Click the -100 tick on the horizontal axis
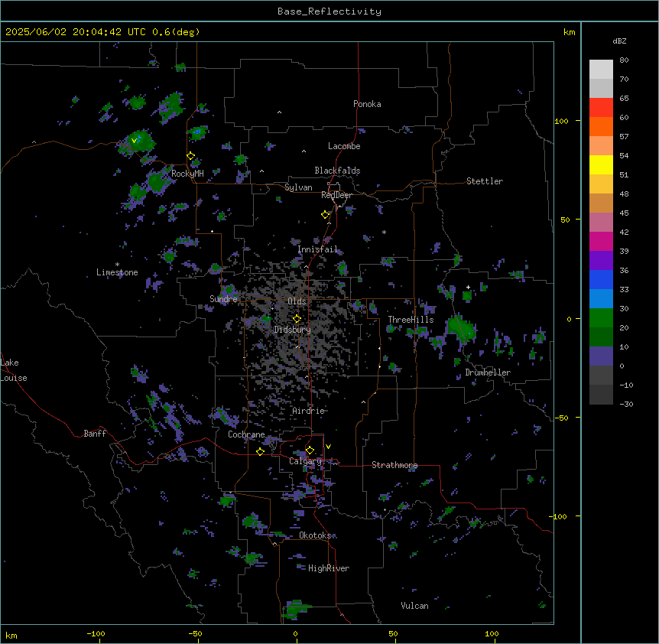659x644 pixels. [x=96, y=633]
